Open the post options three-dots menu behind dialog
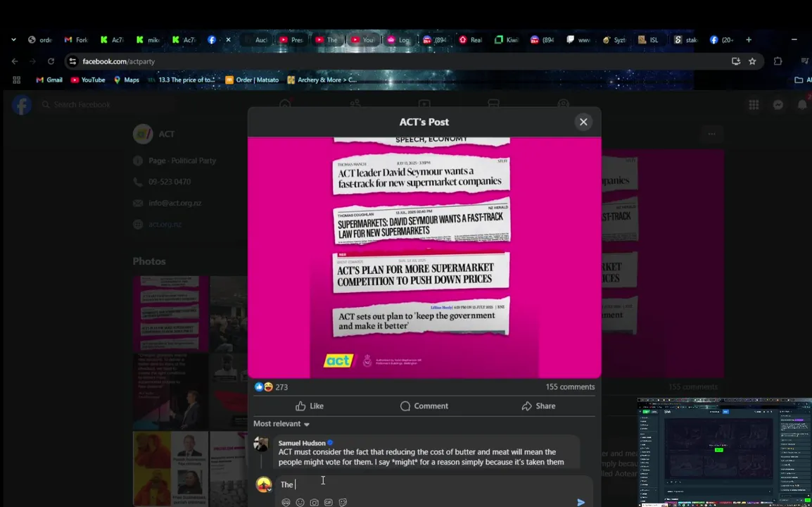The image size is (812, 507). pos(711,134)
